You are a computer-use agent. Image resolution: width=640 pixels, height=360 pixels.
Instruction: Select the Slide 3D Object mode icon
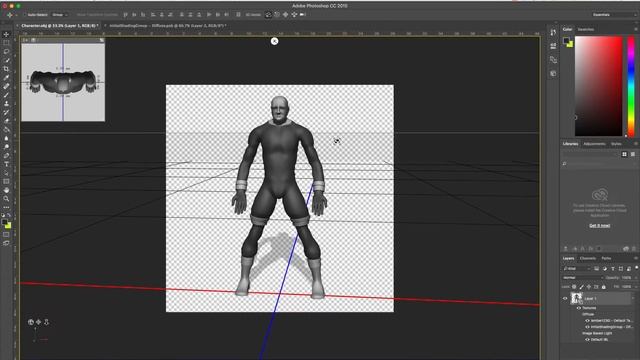[x=294, y=15]
